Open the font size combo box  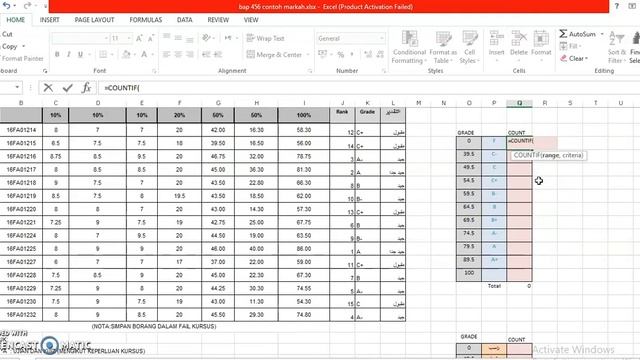(x=121, y=38)
